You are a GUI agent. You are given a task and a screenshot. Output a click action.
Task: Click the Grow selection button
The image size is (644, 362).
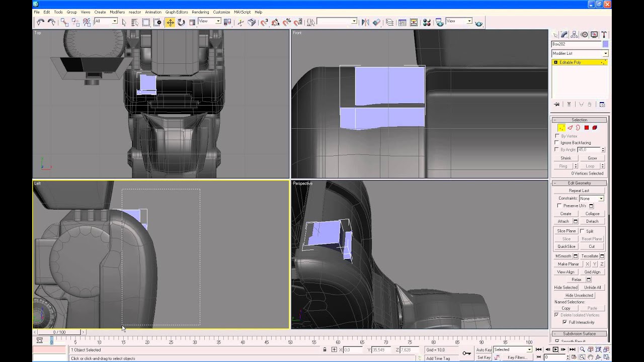pyautogui.click(x=592, y=158)
